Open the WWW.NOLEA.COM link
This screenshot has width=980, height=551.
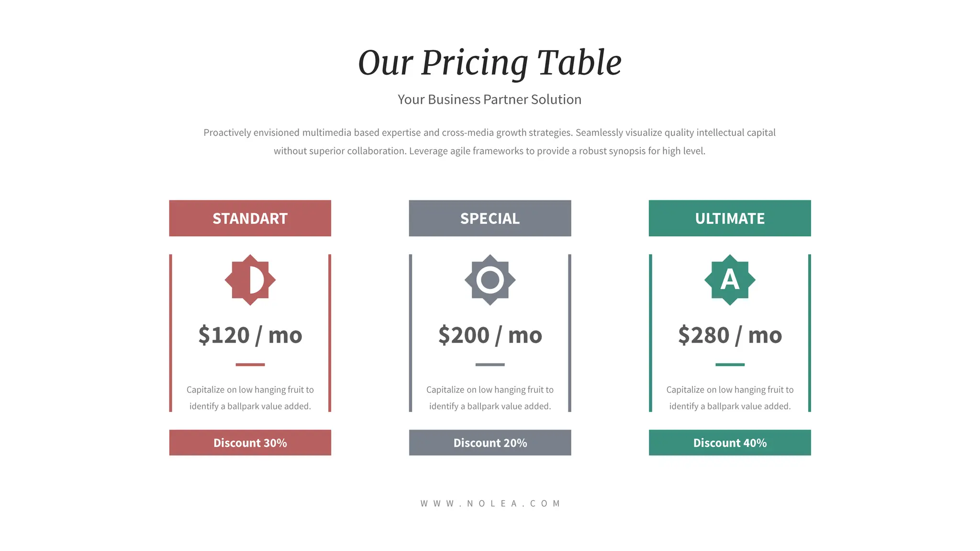(490, 503)
